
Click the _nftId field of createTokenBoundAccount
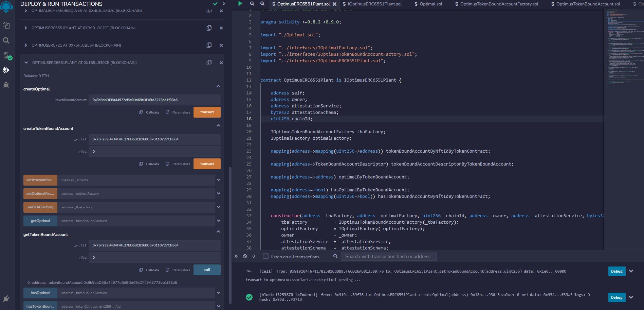point(154,152)
